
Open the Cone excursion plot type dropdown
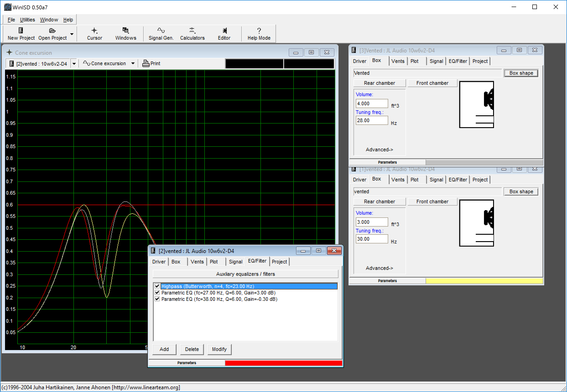(133, 63)
